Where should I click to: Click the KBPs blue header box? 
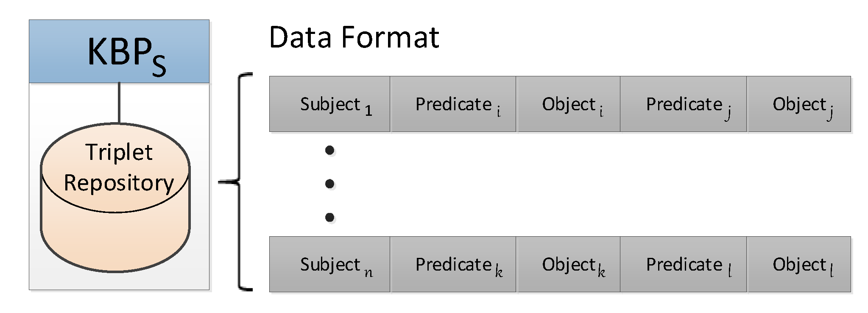119,51
